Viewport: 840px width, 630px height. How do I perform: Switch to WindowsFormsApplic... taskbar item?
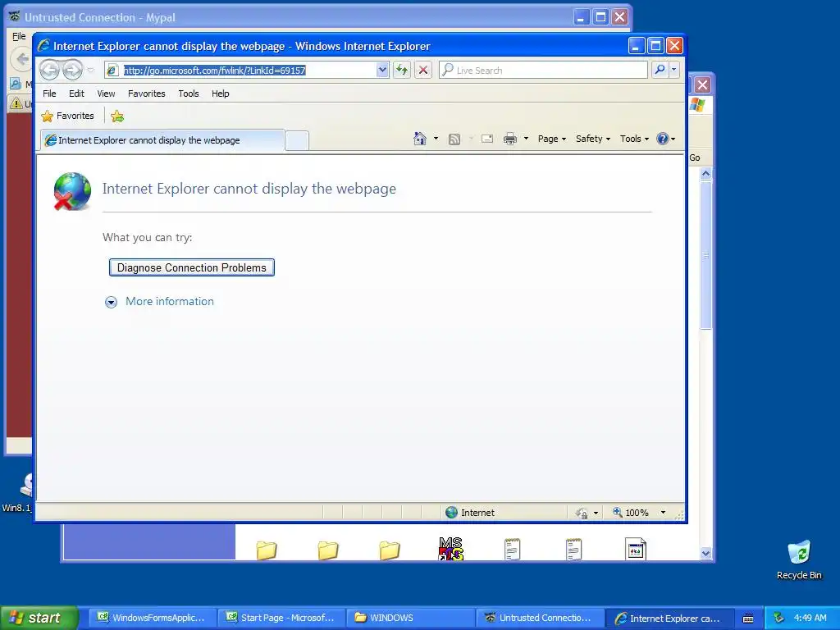point(152,618)
